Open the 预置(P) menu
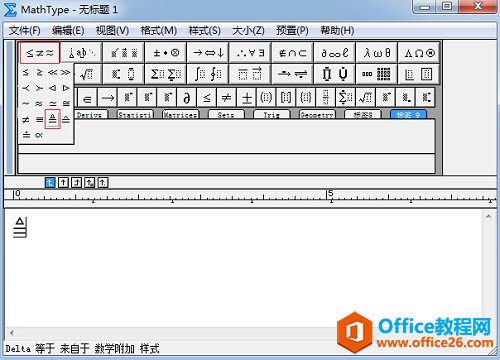This screenshot has height=360, width=500. [292, 31]
